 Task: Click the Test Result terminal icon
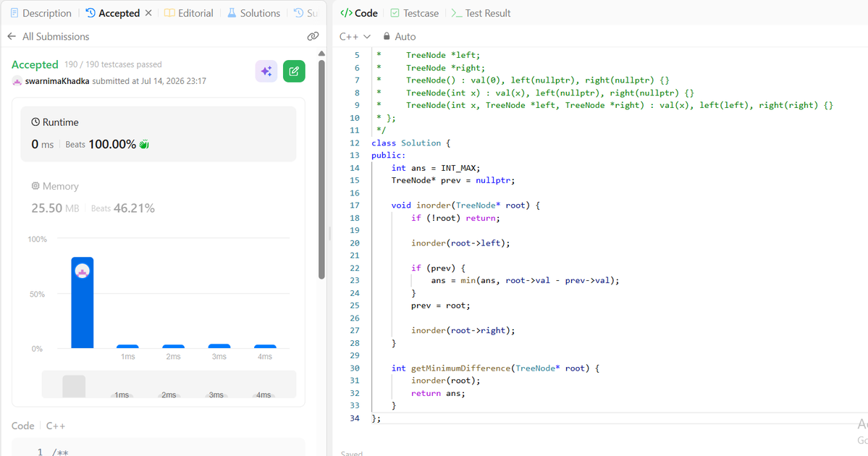[x=457, y=13]
